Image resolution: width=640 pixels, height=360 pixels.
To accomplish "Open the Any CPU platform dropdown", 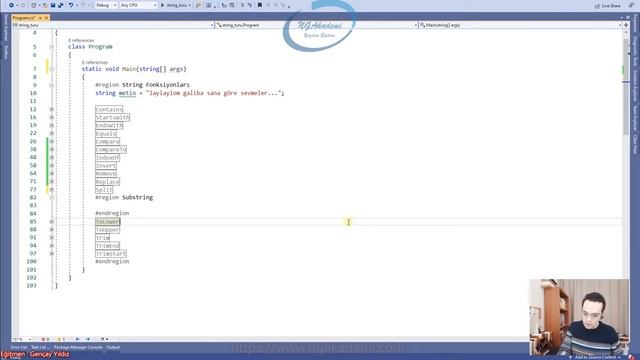I will tap(138, 5).
